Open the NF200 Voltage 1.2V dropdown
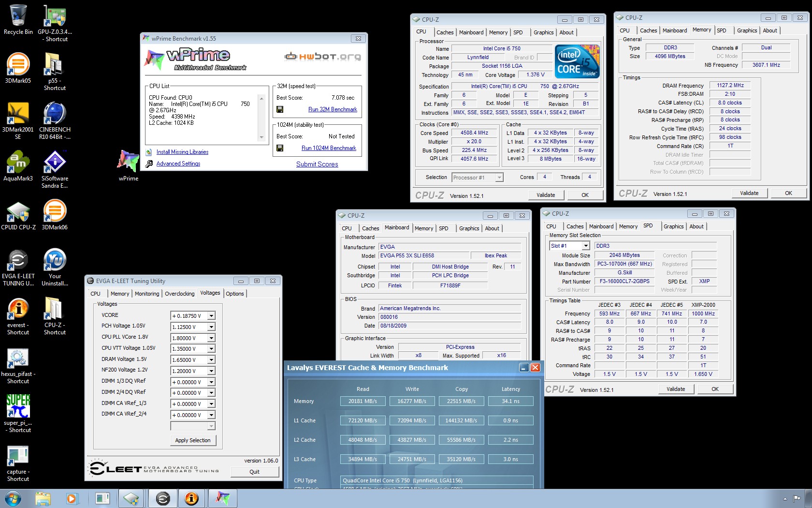The width and height of the screenshot is (812, 508). pos(211,371)
